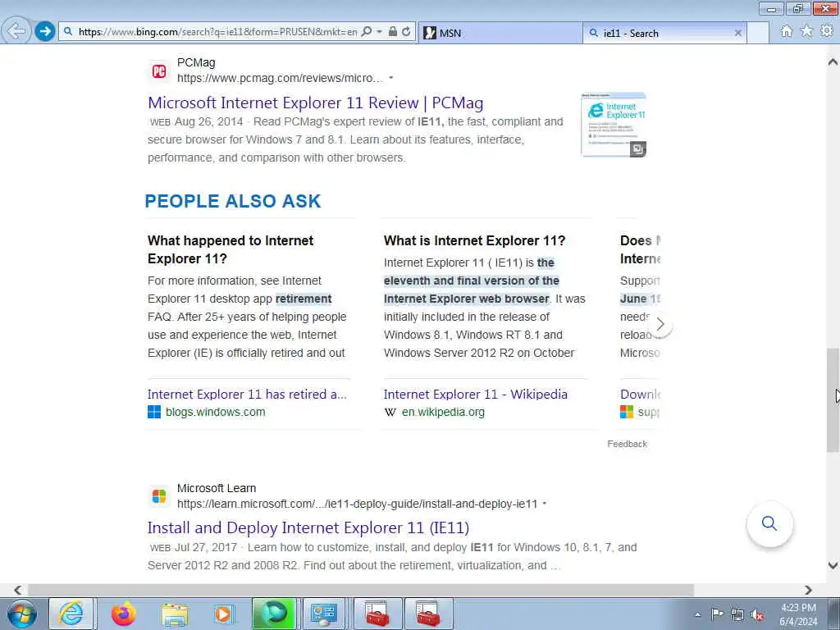Open the address bar autocomplete dropdown arrow
Viewport: 840px width, 630px height.
[379, 32]
